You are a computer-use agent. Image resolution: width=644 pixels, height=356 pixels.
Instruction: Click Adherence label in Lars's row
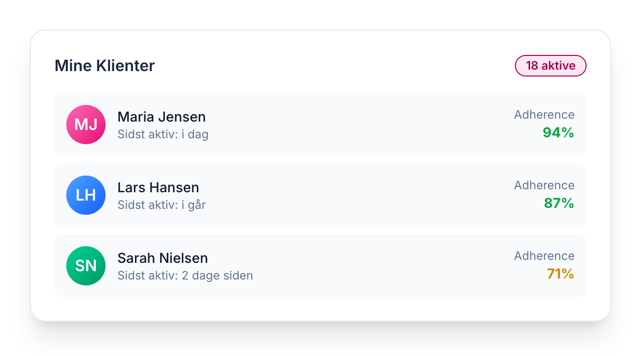click(x=544, y=185)
